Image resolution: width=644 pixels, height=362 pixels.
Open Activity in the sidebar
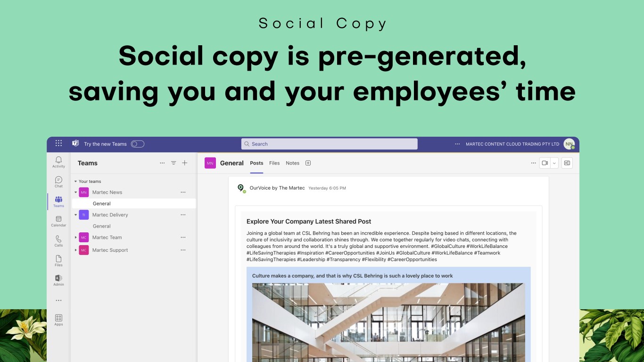pos(58,162)
